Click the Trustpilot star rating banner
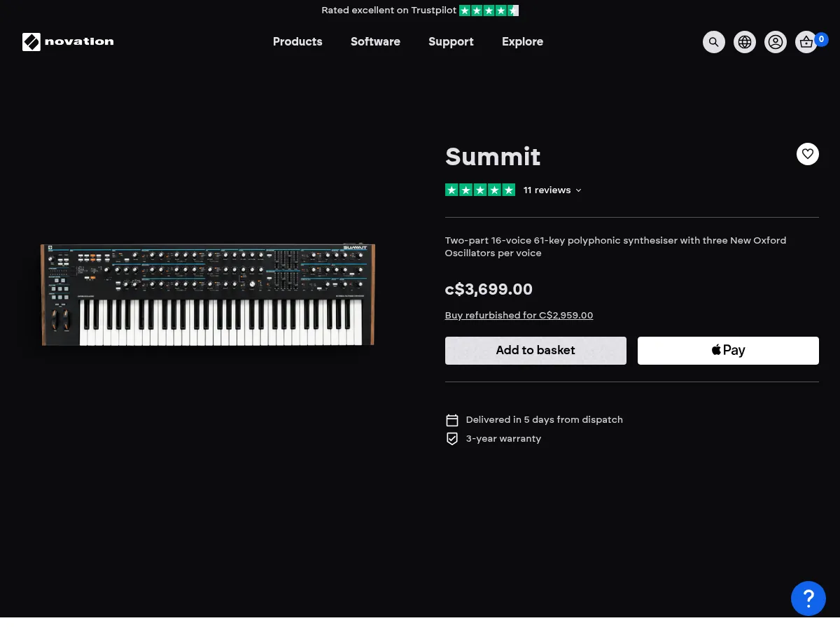840x630 pixels. tap(420, 10)
